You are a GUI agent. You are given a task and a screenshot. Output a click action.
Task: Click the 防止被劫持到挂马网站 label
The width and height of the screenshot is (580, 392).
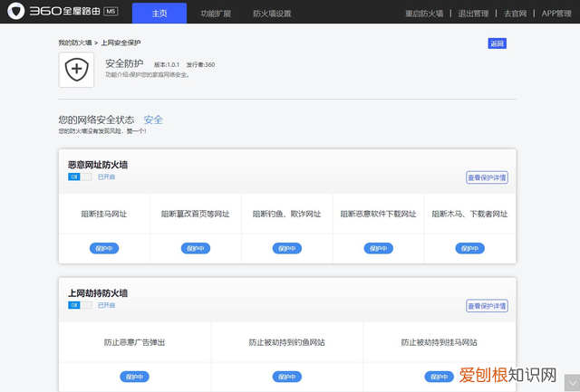pyautogui.click(x=439, y=342)
